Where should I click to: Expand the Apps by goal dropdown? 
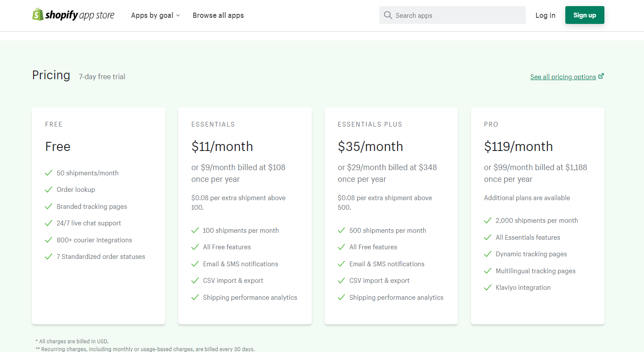click(155, 15)
